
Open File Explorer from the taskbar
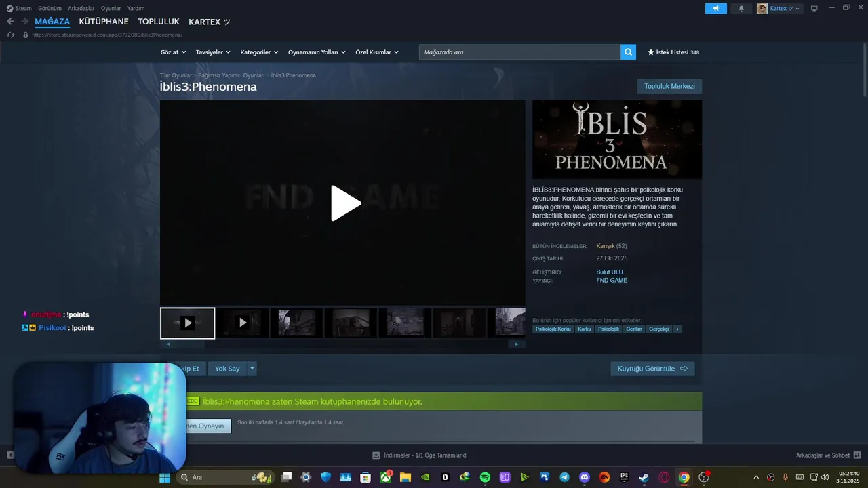tap(406, 477)
